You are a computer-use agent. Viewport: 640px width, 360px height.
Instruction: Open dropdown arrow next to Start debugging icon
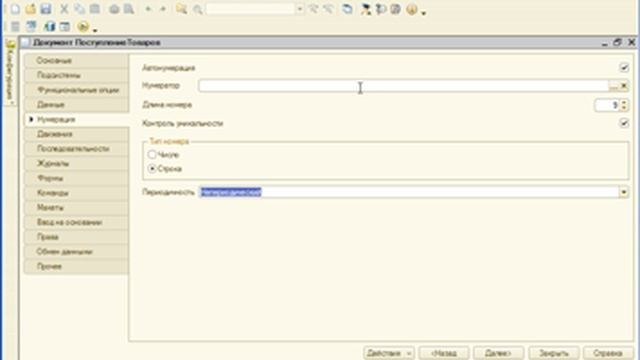click(95, 30)
